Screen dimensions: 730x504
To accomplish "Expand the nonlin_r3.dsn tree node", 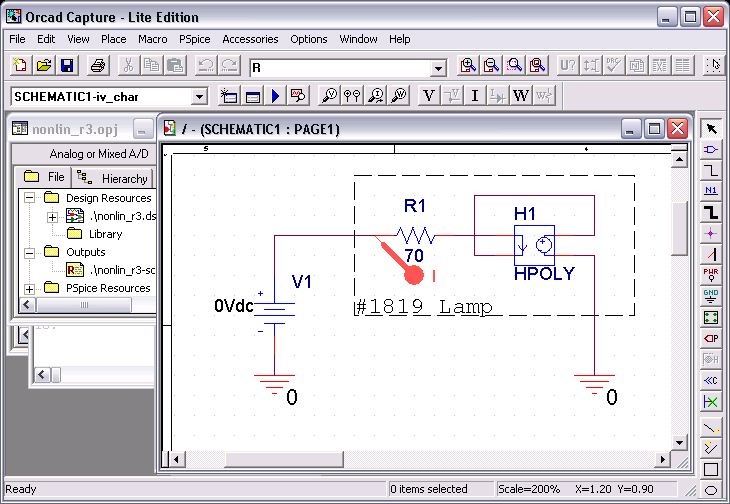I will coord(52,216).
